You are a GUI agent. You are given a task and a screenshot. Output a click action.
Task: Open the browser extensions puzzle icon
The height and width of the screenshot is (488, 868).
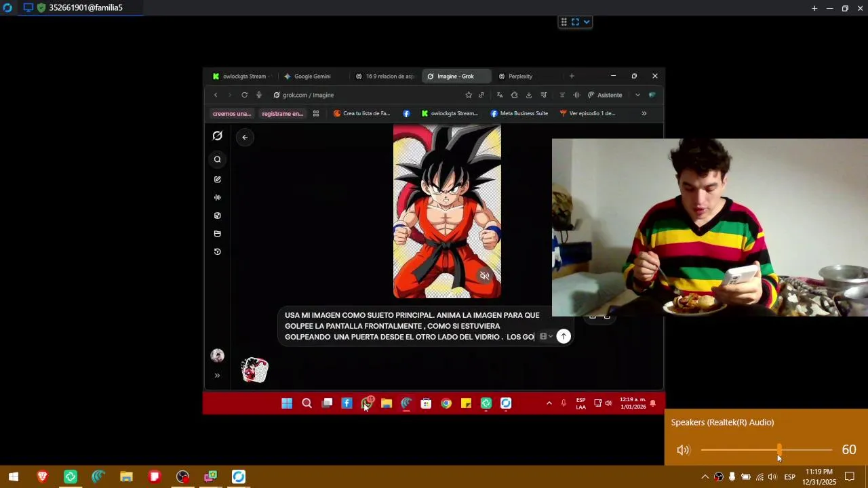pos(514,95)
